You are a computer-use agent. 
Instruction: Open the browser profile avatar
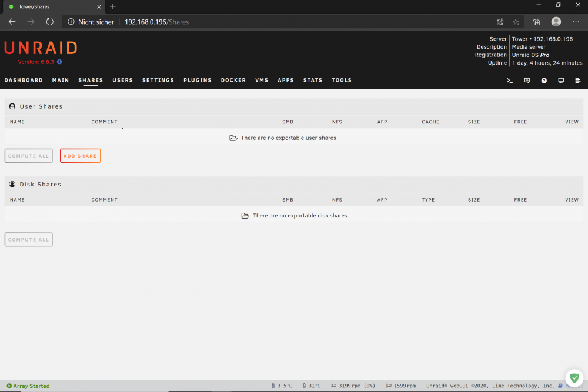point(556,22)
